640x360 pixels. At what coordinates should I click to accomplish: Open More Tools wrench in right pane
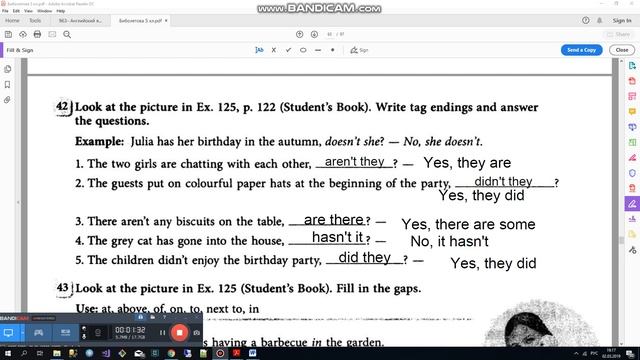coord(632,250)
